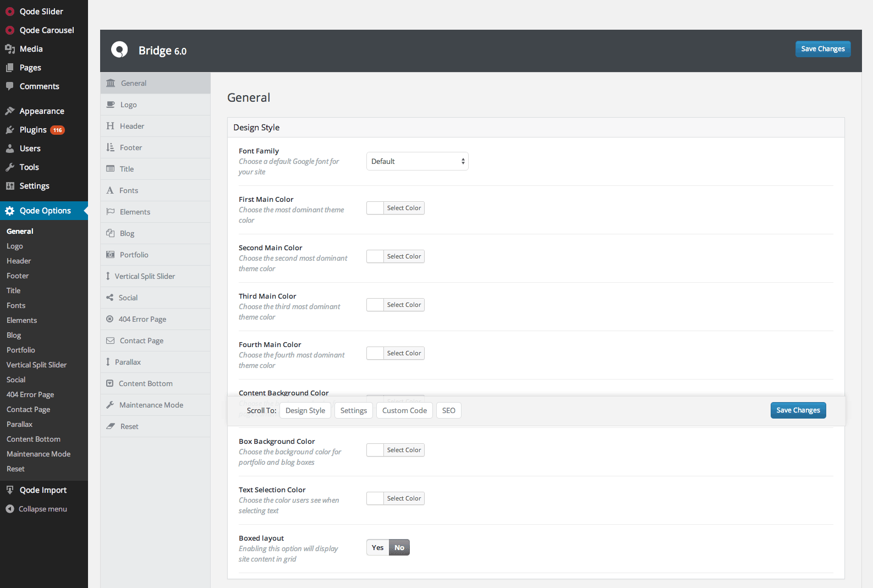Click the General building icon in options panel
The height and width of the screenshot is (588, 873).
pyautogui.click(x=111, y=83)
